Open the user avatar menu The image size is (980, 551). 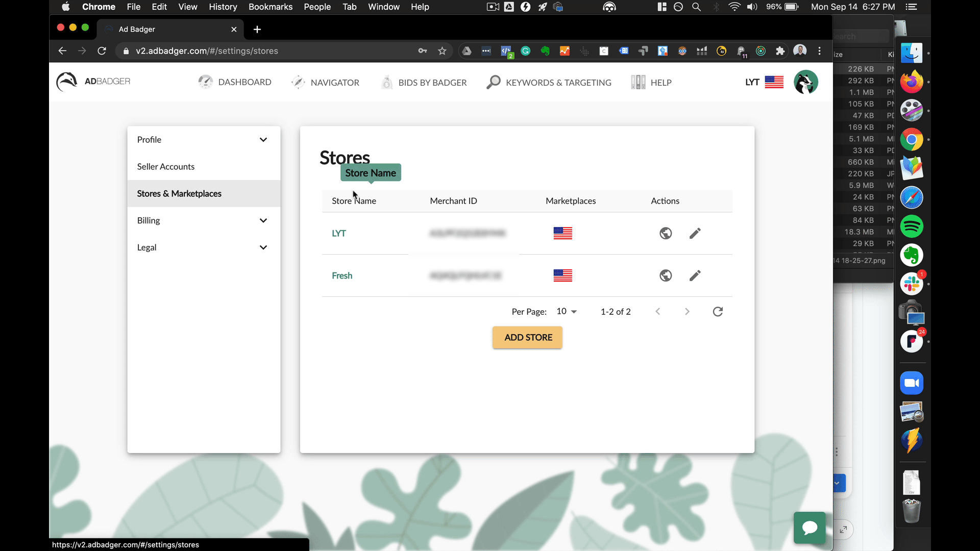pyautogui.click(x=806, y=82)
